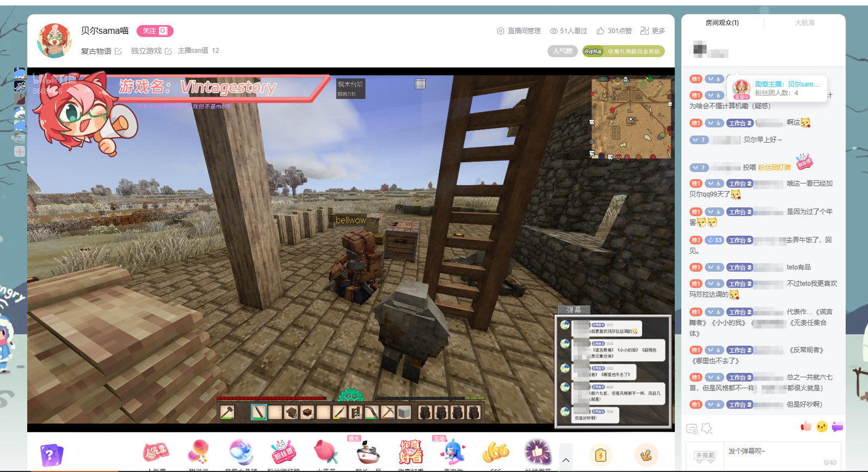Send the pink peach flower gift
The height and width of the screenshot is (472, 868).
(x=325, y=453)
